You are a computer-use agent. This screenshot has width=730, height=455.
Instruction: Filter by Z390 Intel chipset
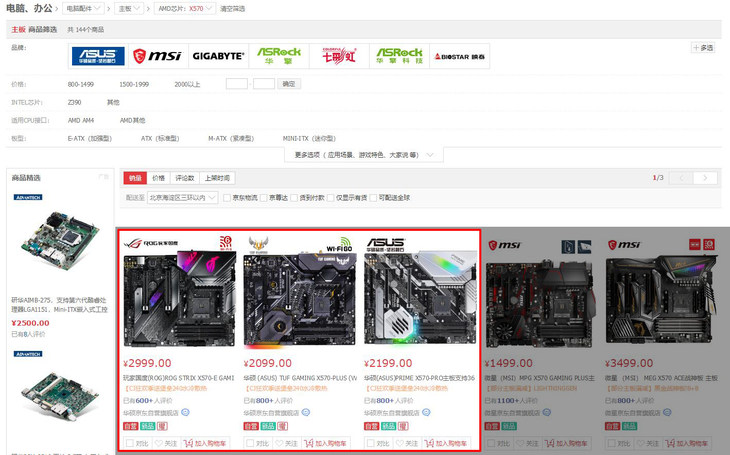click(74, 102)
